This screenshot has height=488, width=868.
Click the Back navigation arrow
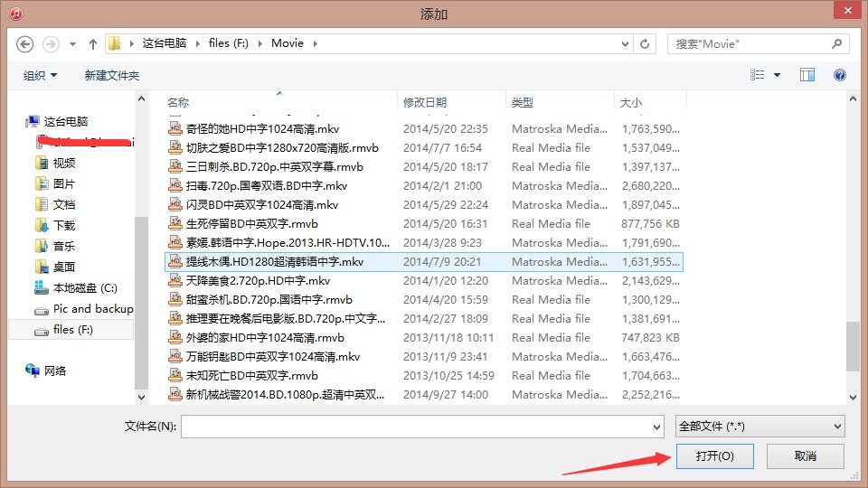click(x=24, y=43)
